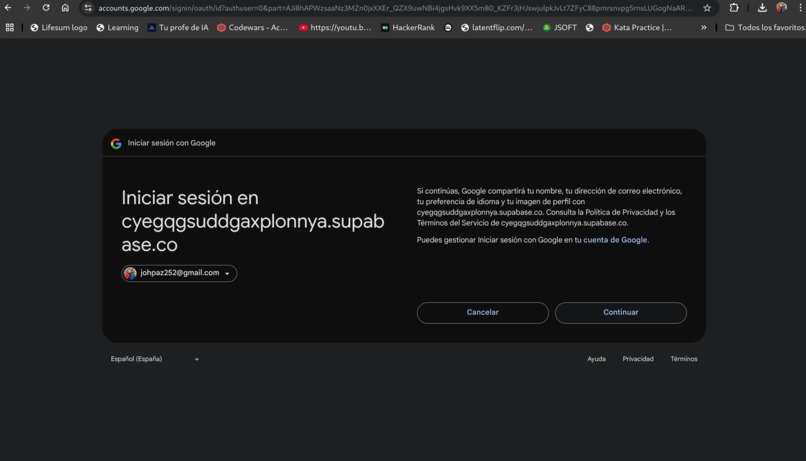Open the latentflip.com bookmark

tap(497, 28)
